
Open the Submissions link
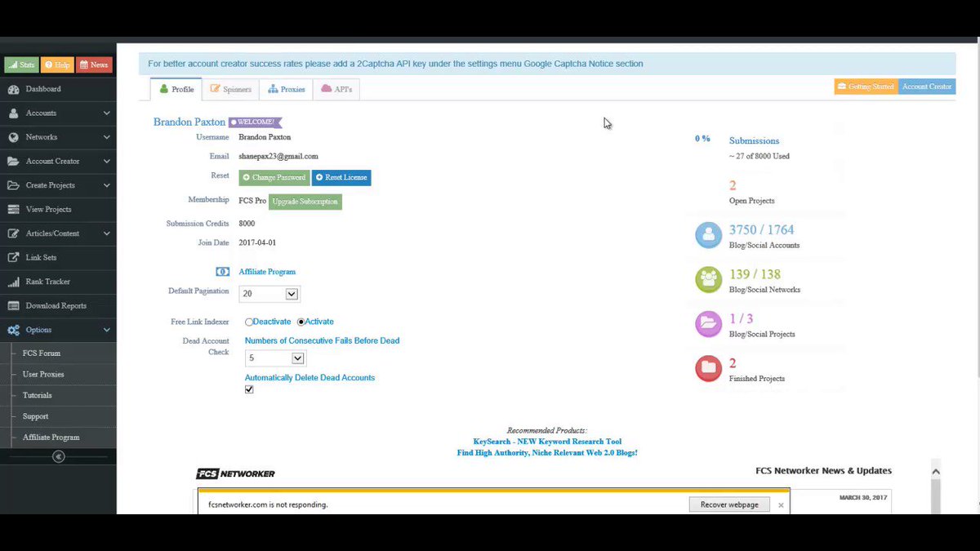[x=754, y=141]
